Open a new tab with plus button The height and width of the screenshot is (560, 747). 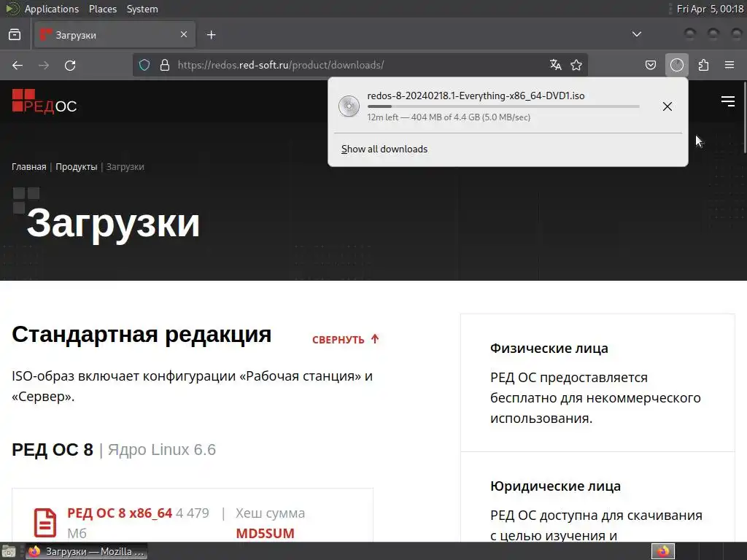point(212,35)
